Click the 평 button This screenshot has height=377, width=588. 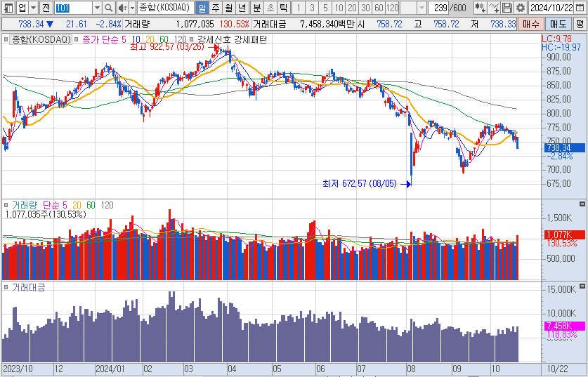580,25
